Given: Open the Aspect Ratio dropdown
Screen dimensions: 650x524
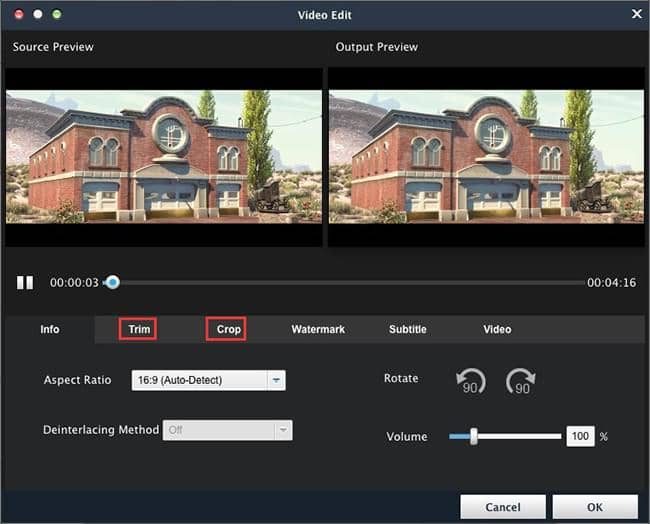Looking at the screenshot, I should (209, 380).
